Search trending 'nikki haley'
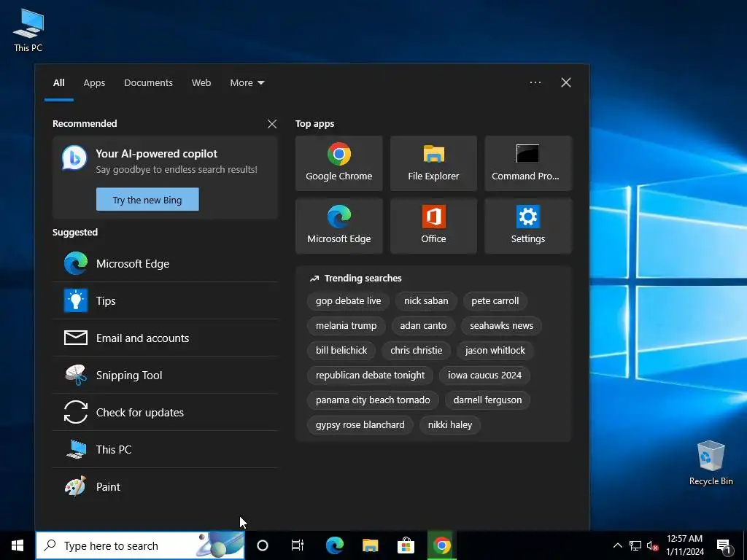 449,425
